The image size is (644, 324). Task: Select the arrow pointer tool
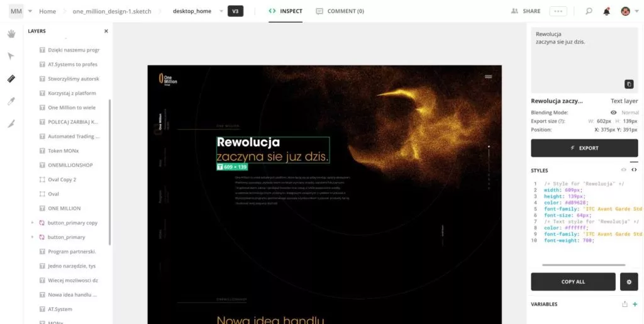11,56
